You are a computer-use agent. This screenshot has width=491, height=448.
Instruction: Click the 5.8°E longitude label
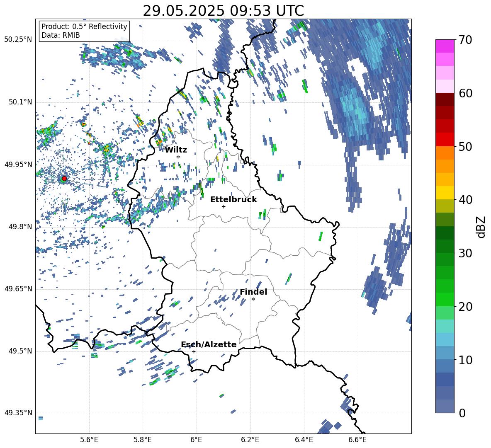tap(143, 440)
